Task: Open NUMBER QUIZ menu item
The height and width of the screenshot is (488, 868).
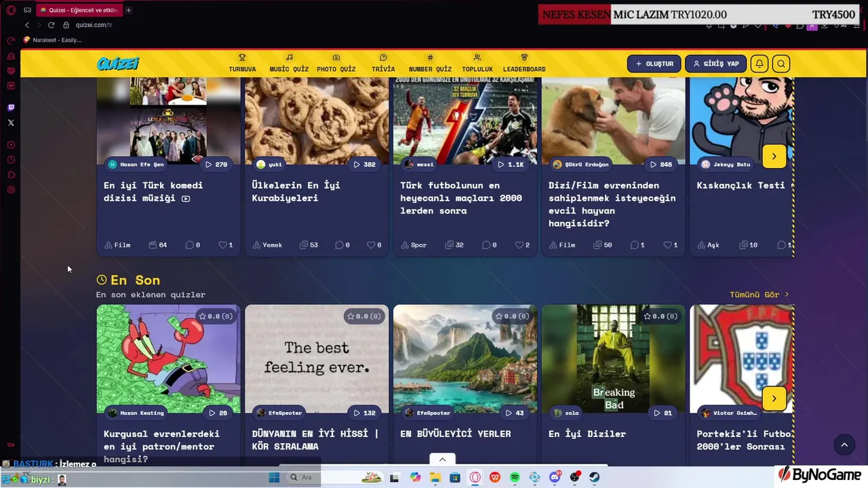Action: pos(430,64)
